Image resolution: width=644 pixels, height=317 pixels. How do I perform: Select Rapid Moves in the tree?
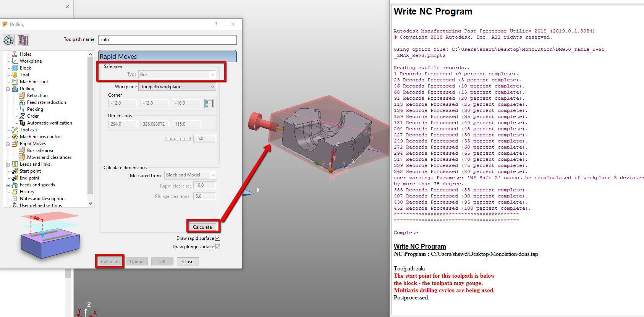click(x=33, y=144)
